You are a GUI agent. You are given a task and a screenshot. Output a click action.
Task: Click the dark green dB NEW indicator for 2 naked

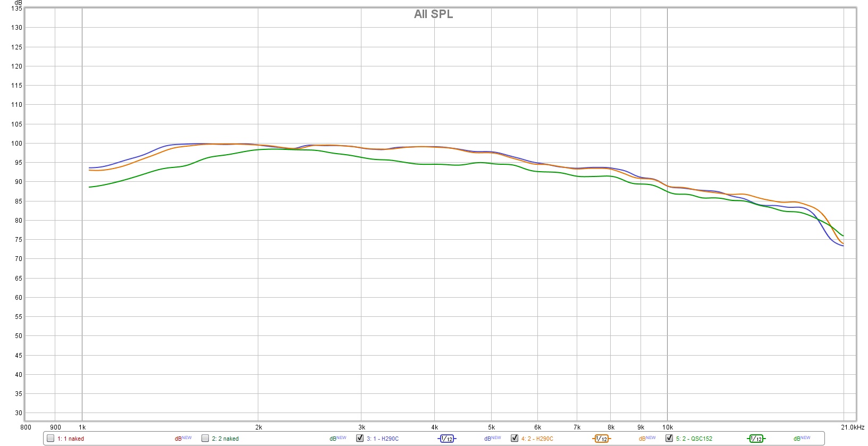(338, 439)
